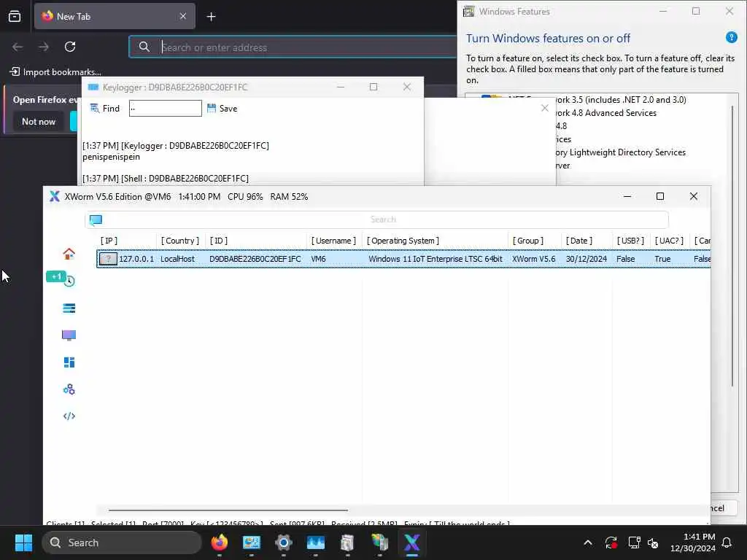747x560 pixels.
Task: Sort by the [ UAC? ] column header
Action: pyautogui.click(x=669, y=241)
